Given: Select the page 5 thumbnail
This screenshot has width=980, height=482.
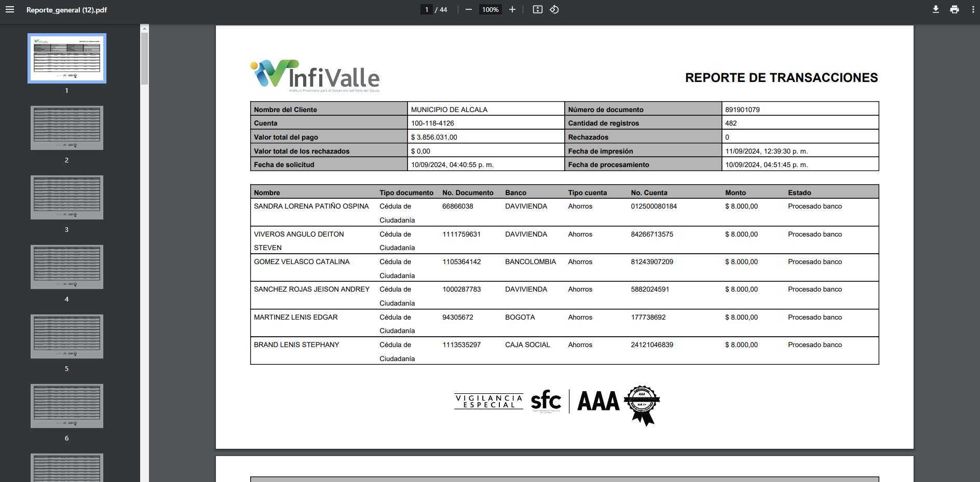Looking at the screenshot, I should 67,336.
